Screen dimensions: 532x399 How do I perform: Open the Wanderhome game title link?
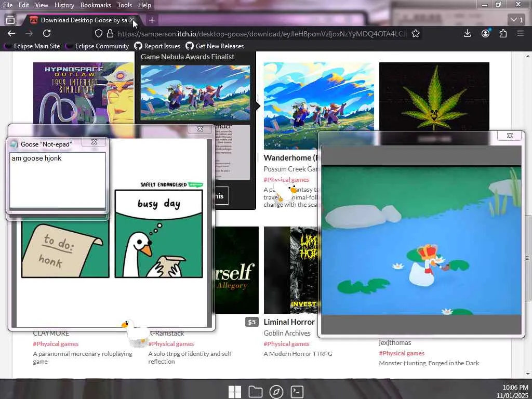coord(291,158)
